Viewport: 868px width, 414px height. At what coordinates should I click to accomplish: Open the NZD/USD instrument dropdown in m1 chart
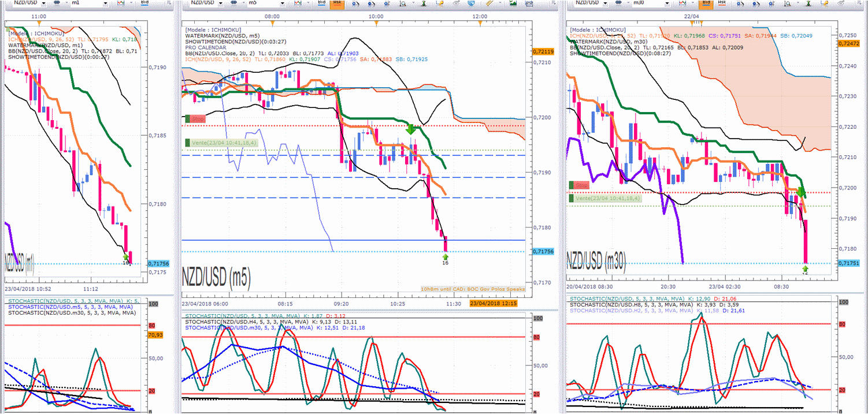point(44,3)
